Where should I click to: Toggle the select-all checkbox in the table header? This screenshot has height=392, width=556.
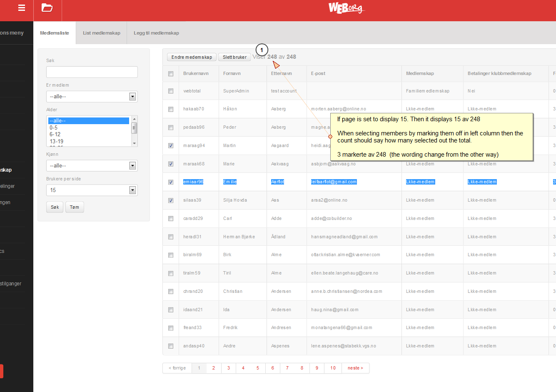pyautogui.click(x=171, y=74)
